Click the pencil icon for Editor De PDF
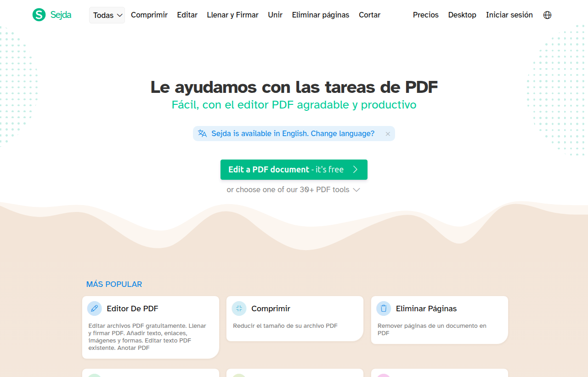Screen dimensions: 588x377 coord(95,308)
